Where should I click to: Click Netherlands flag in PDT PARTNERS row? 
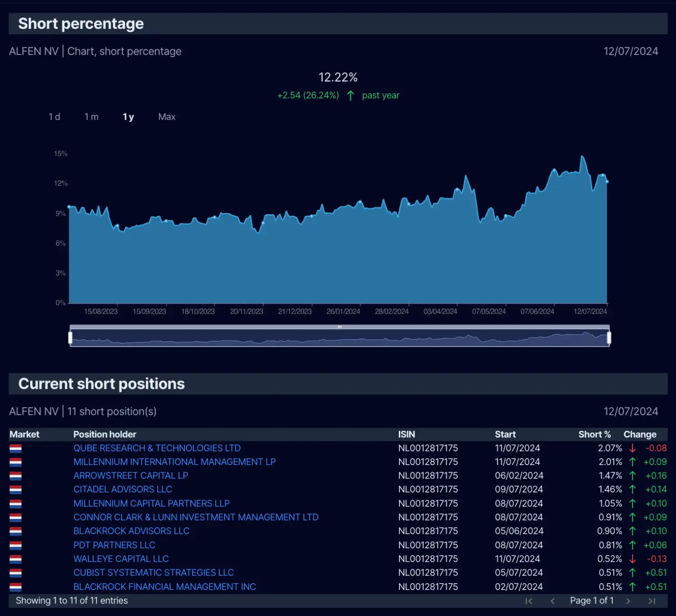click(x=15, y=546)
